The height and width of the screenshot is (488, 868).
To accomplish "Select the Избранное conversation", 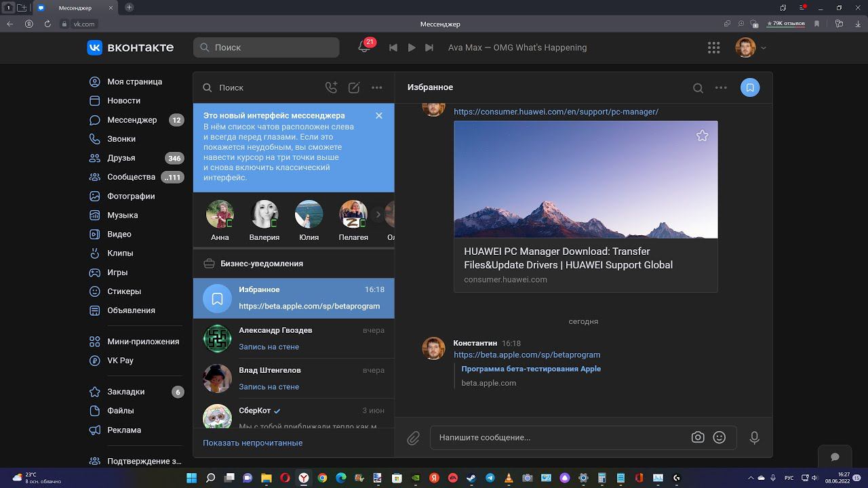I will pos(294,298).
